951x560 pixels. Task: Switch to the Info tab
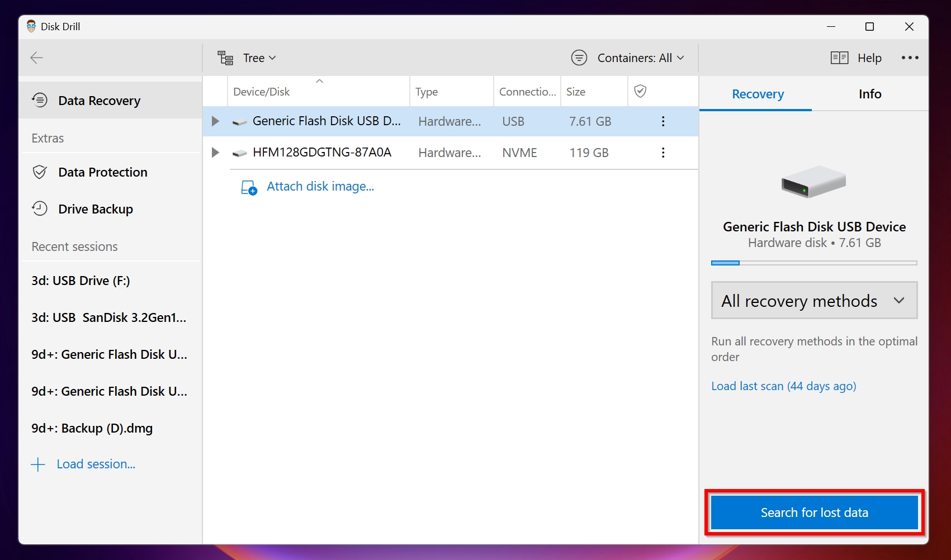tap(870, 94)
